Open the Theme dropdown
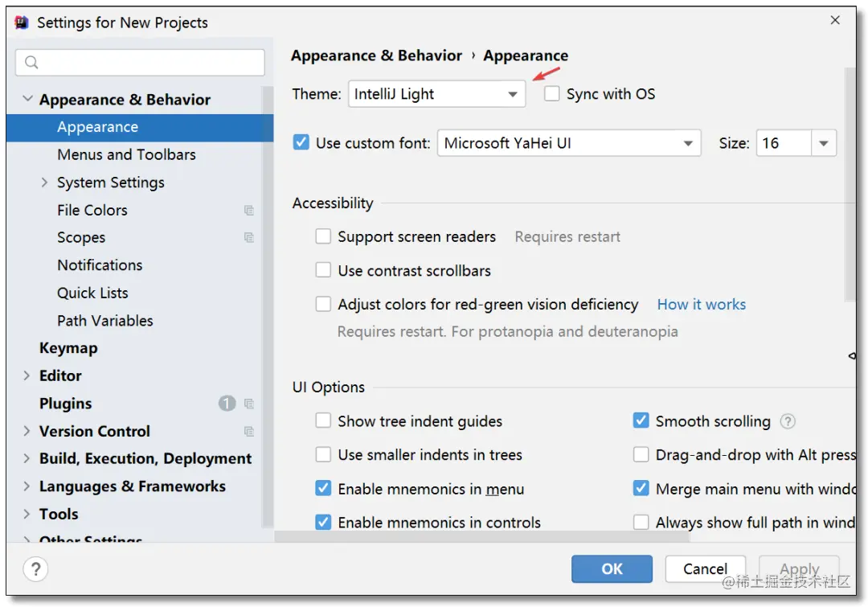868x607 pixels. (x=436, y=94)
